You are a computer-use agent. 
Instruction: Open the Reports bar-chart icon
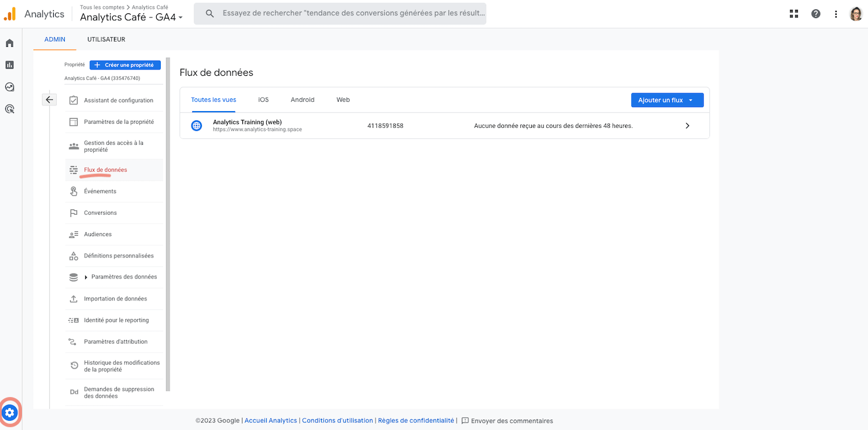[9, 65]
